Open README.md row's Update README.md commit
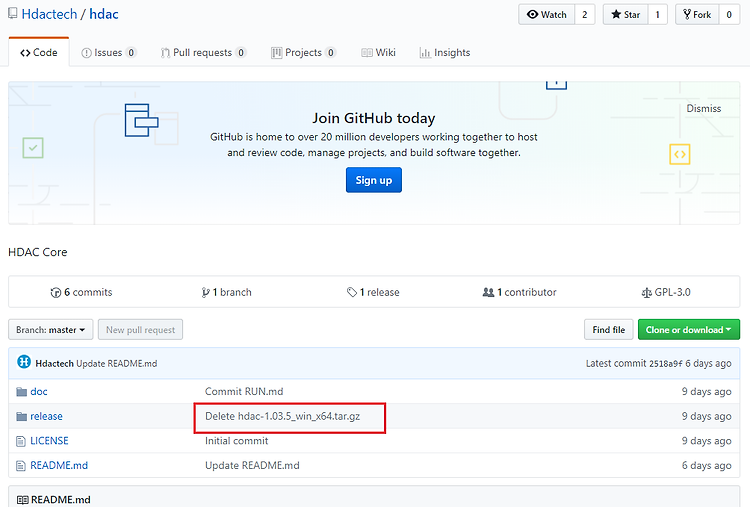750x507 pixels. tap(252, 465)
